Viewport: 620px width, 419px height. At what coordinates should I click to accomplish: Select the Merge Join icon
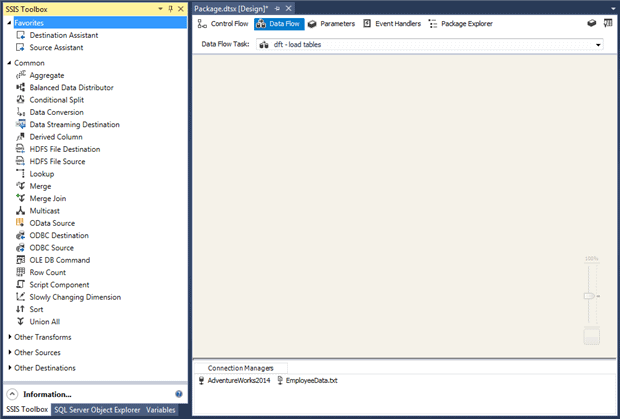pos(20,198)
